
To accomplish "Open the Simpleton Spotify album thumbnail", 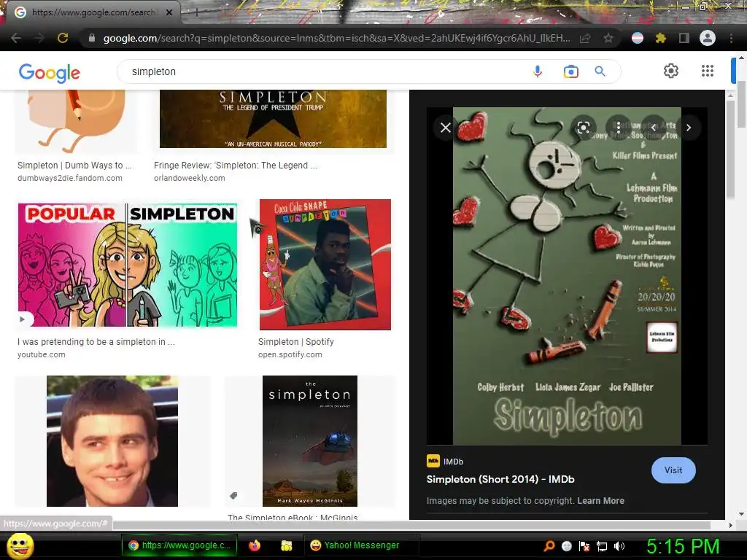I will pos(325,265).
